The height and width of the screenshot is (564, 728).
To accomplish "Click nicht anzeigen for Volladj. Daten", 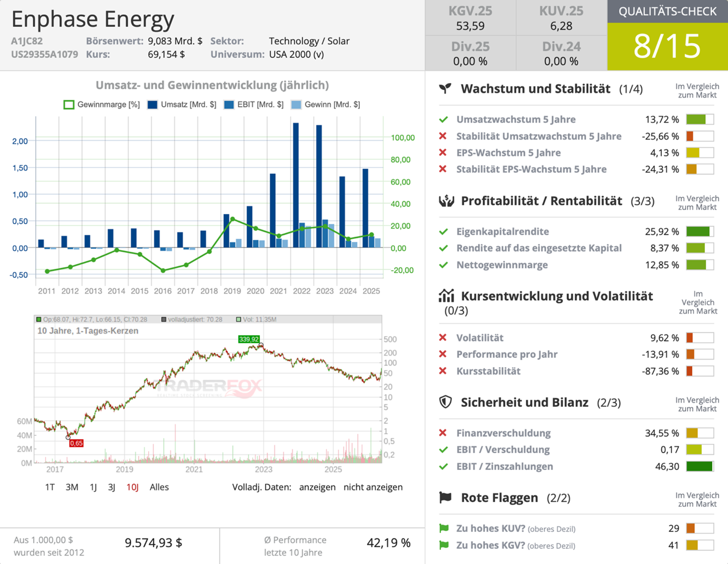I will tap(373, 487).
